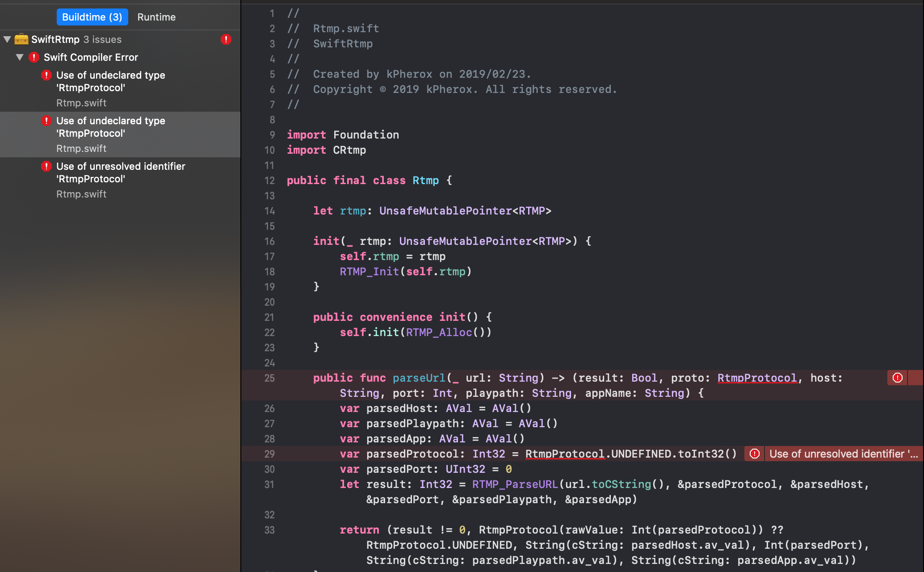
Task: Click the SwiftRtmp project toolbox icon
Action: [21, 39]
